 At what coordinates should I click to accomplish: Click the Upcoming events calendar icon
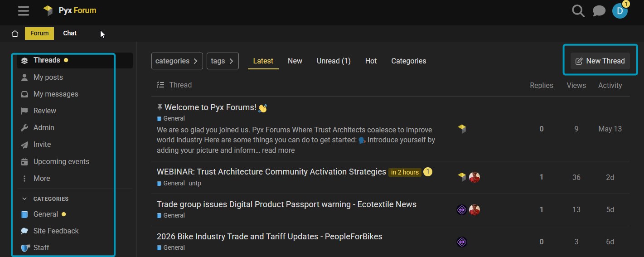pyautogui.click(x=24, y=162)
